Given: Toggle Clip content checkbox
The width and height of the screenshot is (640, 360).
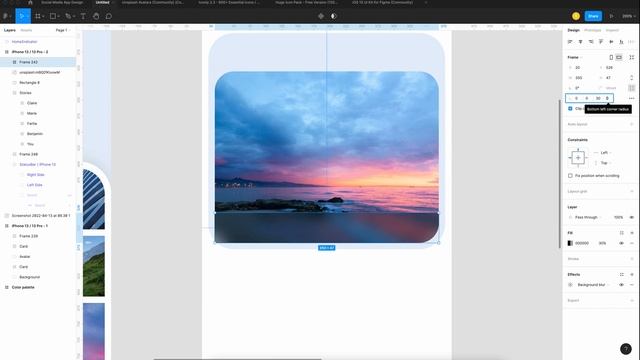Looking at the screenshot, I should 570,109.
